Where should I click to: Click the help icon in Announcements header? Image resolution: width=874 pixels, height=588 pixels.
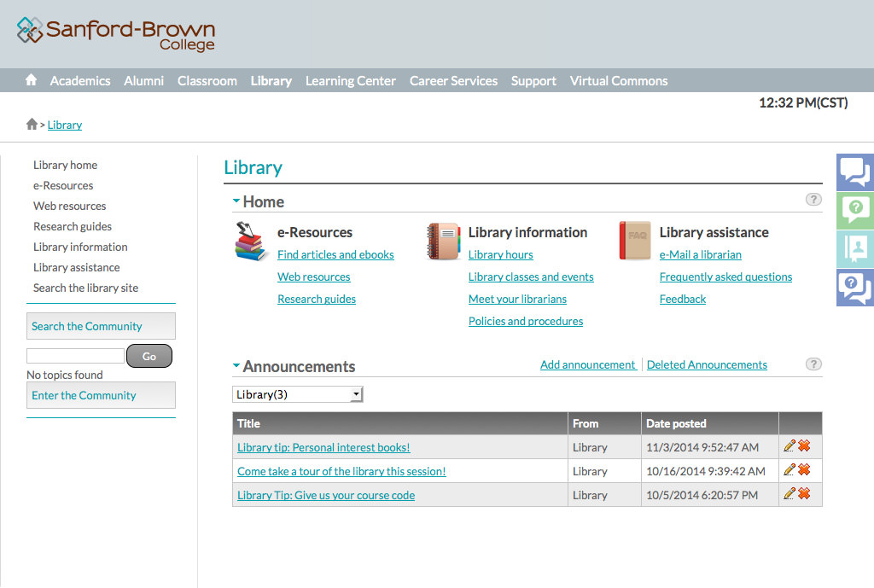point(813,364)
